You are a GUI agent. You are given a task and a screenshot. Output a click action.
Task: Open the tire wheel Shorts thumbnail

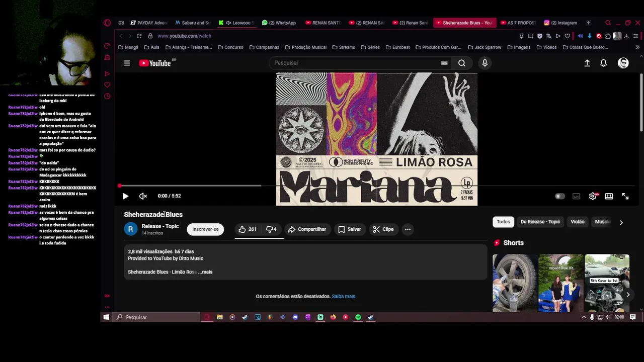[x=515, y=283]
